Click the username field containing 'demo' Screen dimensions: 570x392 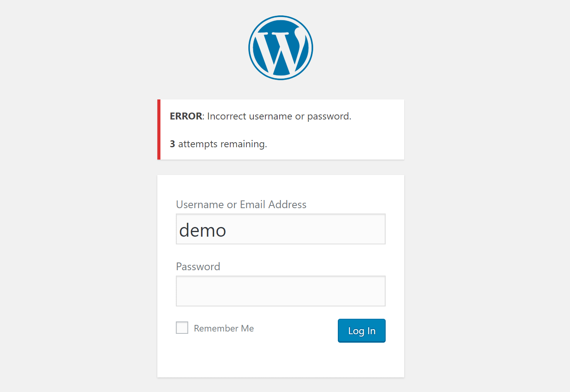point(280,229)
